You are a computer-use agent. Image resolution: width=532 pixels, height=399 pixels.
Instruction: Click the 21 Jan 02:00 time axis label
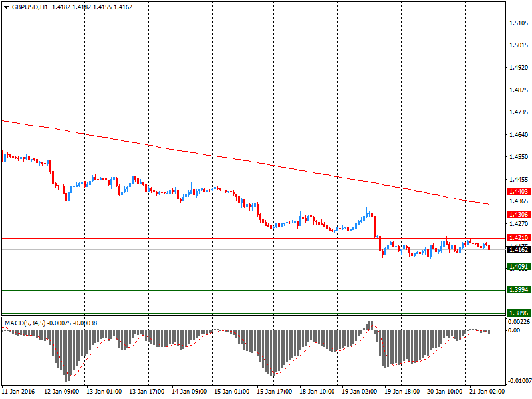[487, 392]
